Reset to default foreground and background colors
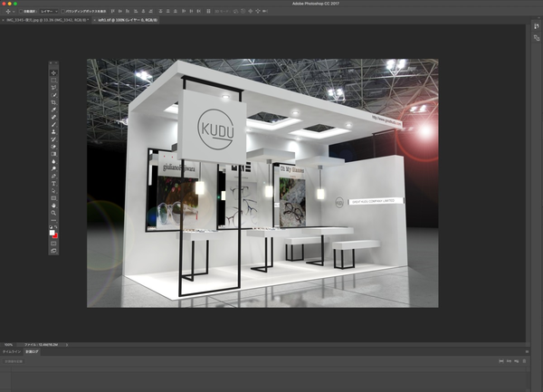543x392 pixels. click(x=51, y=227)
